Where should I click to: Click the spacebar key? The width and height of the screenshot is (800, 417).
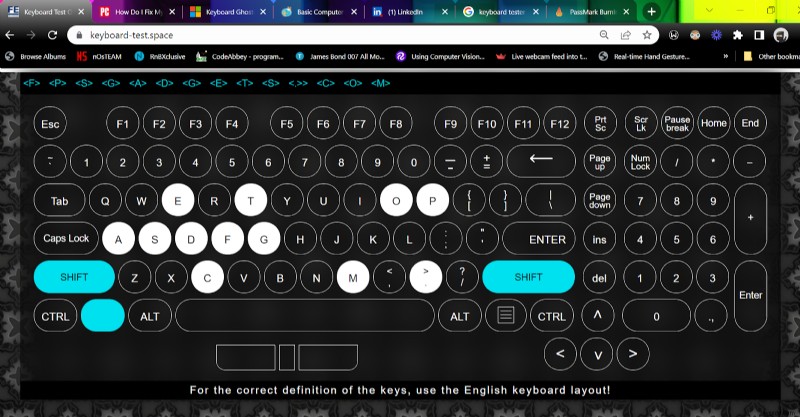pyautogui.click(x=305, y=315)
